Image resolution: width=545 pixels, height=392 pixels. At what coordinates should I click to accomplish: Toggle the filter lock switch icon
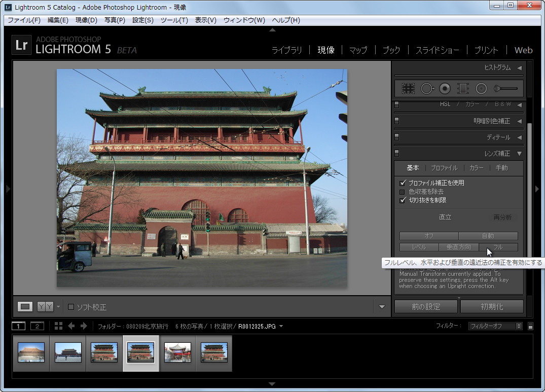[530, 326]
